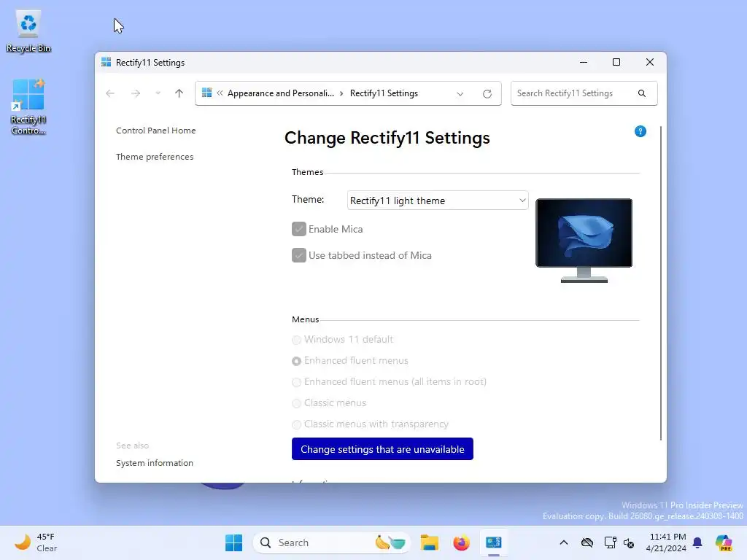This screenshot has width=747, height=560.
Task: Select the Rectify11 Control Center desktop shortcut
Action: coord(28,106)
